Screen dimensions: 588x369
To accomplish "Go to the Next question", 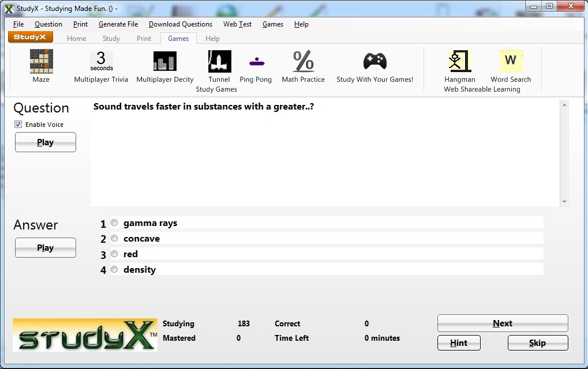I will [x=503, y=323].
